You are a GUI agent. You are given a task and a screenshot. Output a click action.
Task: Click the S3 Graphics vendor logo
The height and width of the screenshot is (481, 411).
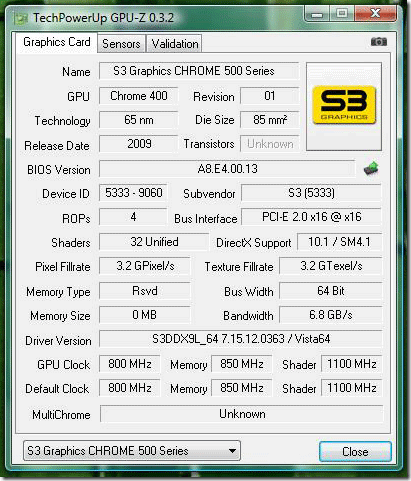(344, 105)
